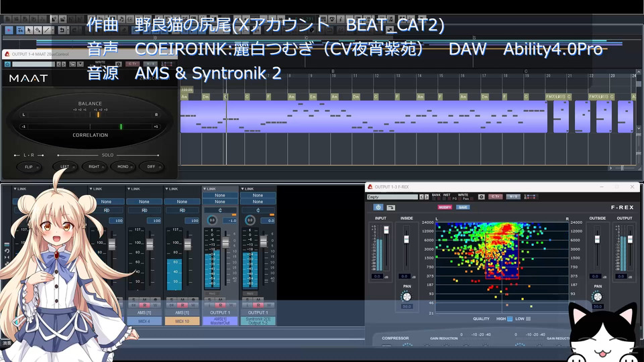Click the MODIFY button in F-REX

(445, 207)
